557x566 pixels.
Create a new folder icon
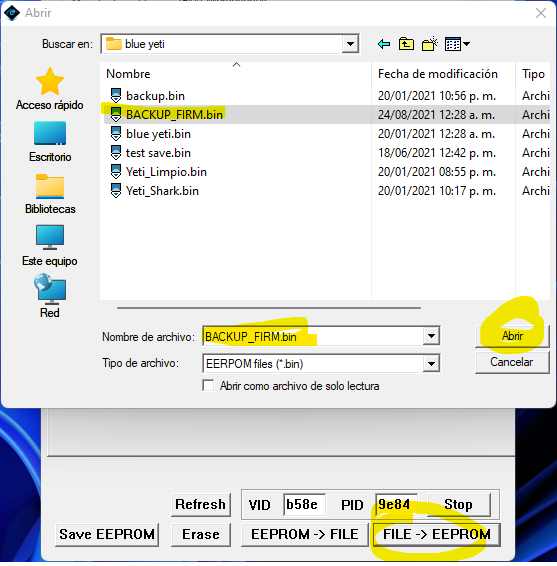tap(430, 44)
